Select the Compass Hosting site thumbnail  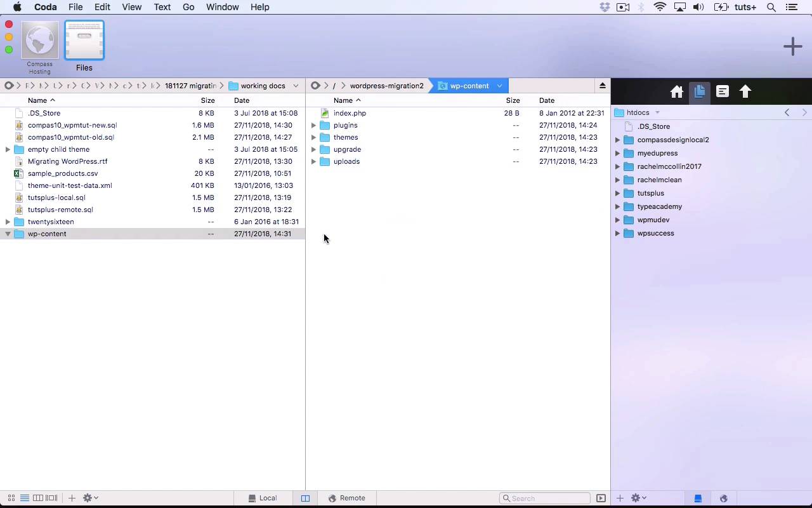[40, 40]
